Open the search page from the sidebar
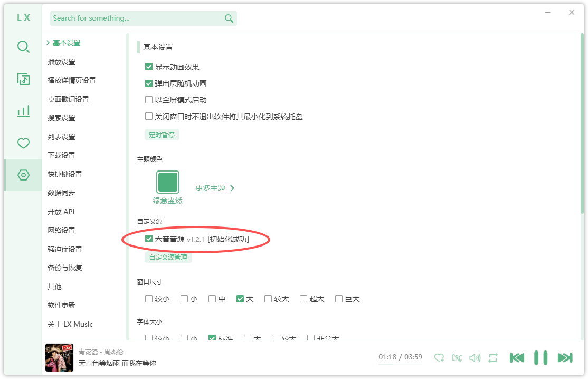Screen dimensions: 588x379 click(x=23, y=46)
